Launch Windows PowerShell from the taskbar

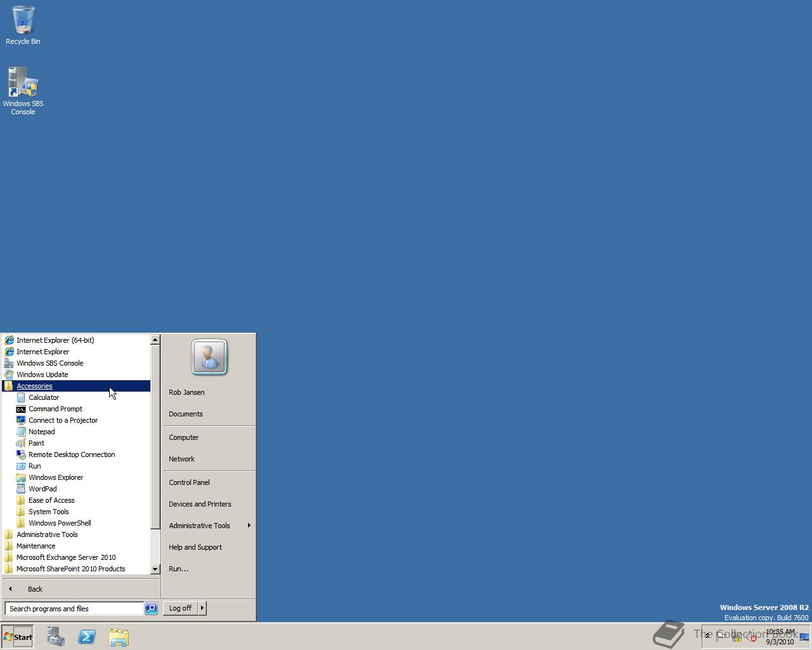[87, 637]
